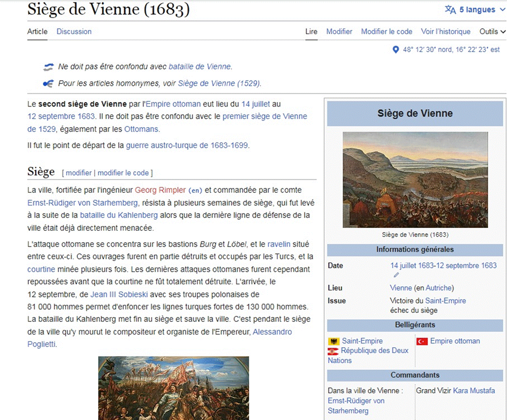The image size is (507, 420).
Task: Click the Informations générales infobox header
Action: pyautogui.click(x=415, y=250)
